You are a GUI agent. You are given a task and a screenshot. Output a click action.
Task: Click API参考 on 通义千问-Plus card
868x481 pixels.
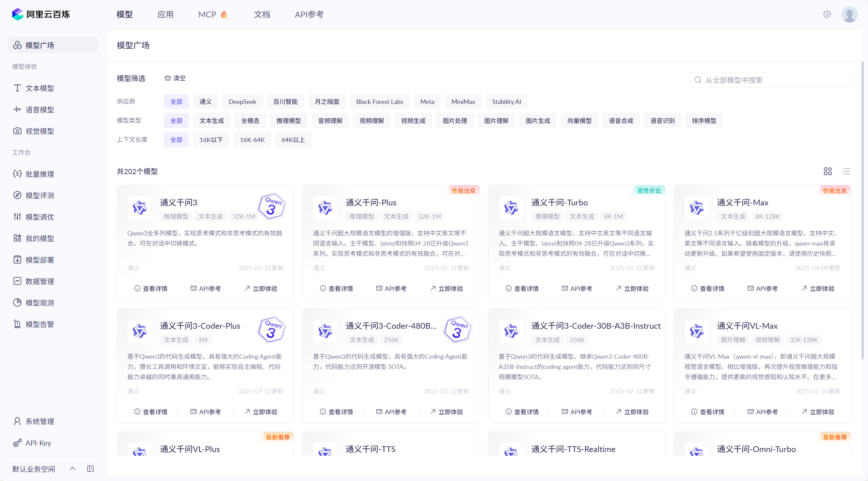pyautogui.click(x=391, y=289)
